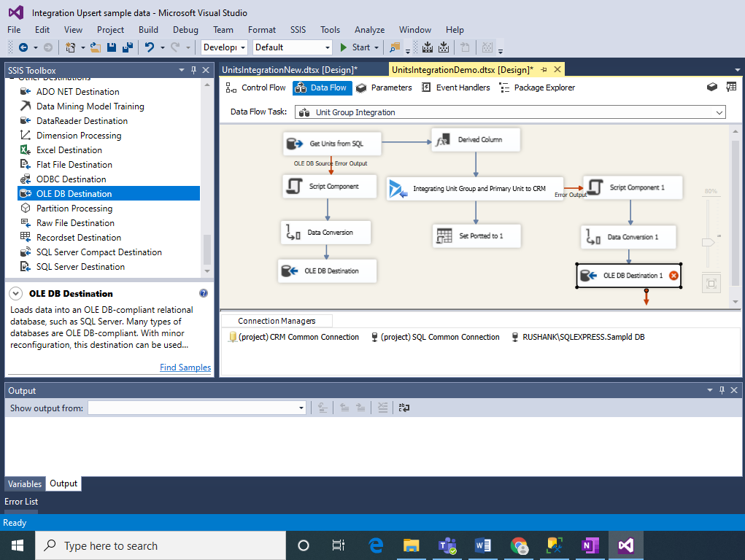Select the Data Conversion 1 component
Screen dimensions: 745x560
[x=628, y=237]
